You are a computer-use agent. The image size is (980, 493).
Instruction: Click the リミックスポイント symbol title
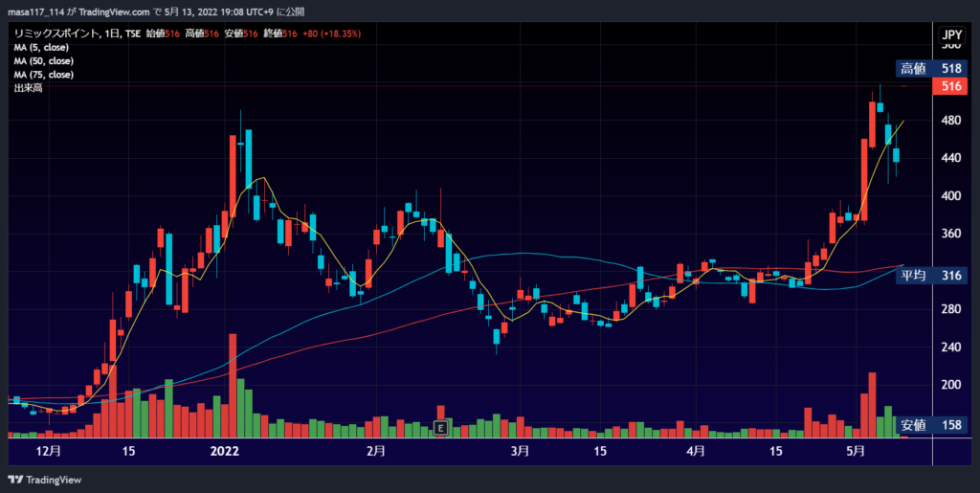pos(56,34)
